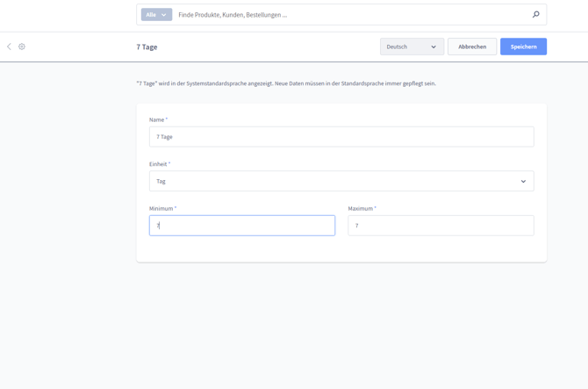The image size is (588, 389).
Task: Open the Einheit dropdown showing Tag
Action: 341,182
